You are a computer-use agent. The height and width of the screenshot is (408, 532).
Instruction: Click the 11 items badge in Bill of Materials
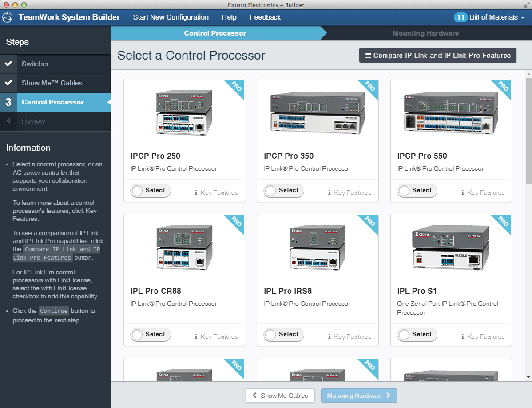click(x=461, y=17)
